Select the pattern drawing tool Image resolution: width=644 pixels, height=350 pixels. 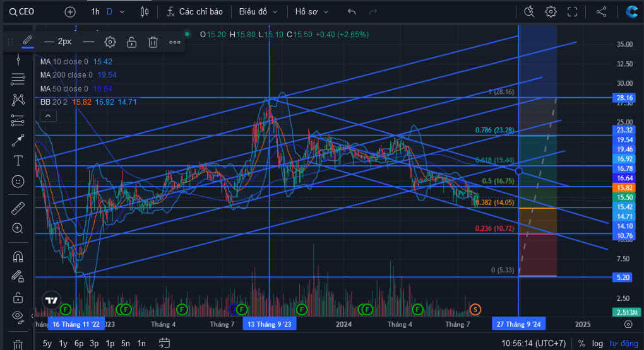(18, 100)
